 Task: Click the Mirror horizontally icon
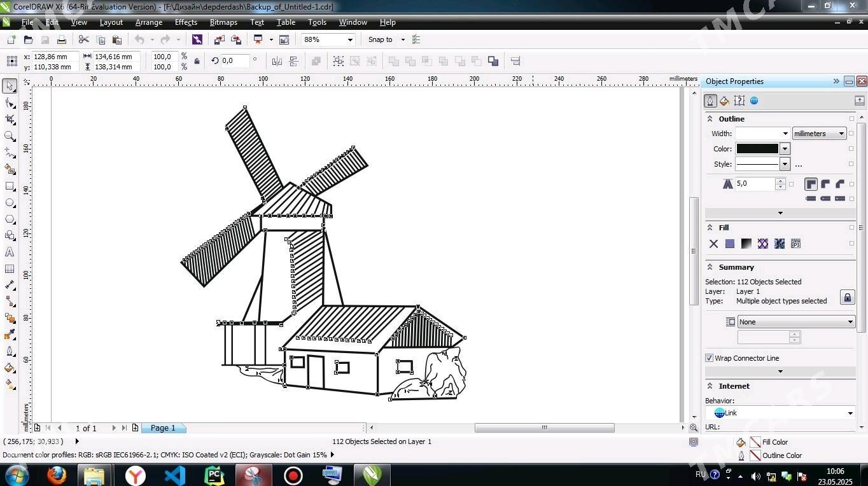[277, 61]
